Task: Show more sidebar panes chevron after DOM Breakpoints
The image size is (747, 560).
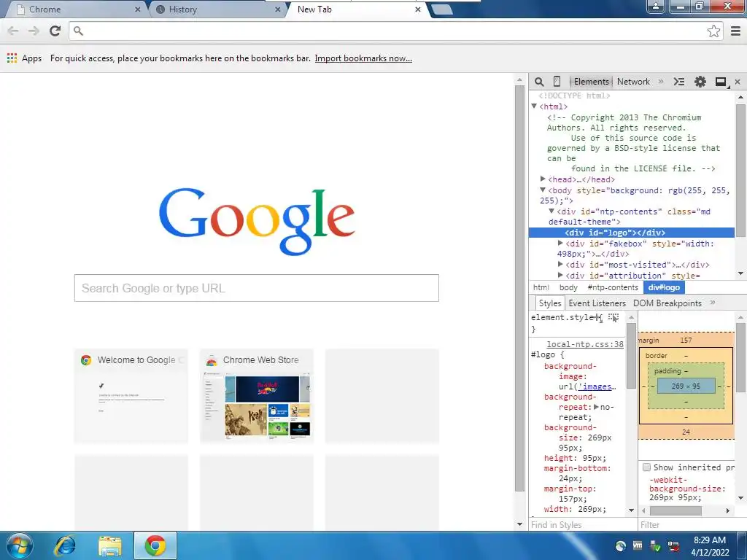Action: 713,303
